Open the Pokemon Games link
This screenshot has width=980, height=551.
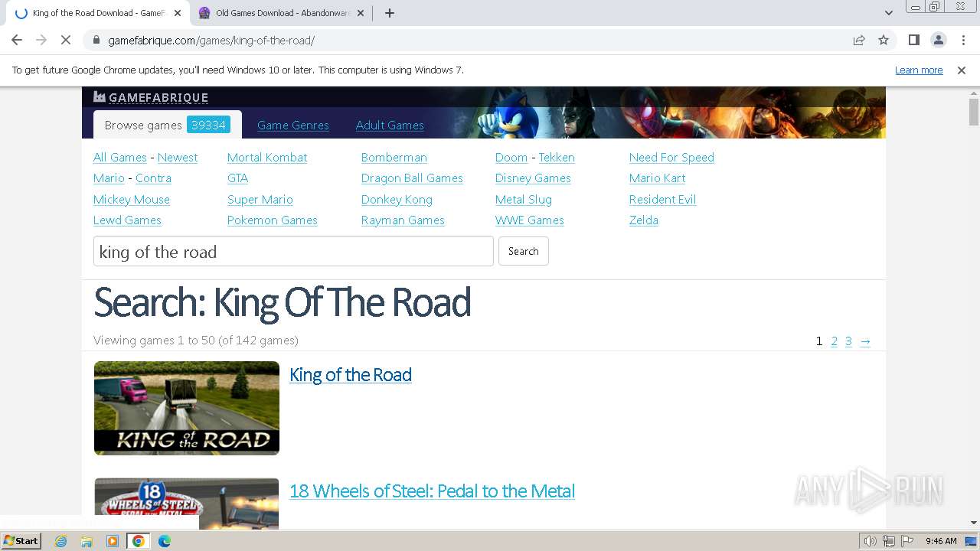point(273,220)
